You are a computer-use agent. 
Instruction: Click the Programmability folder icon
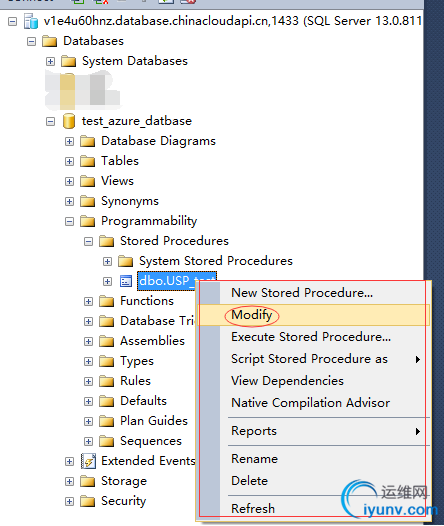click(88, 221)
